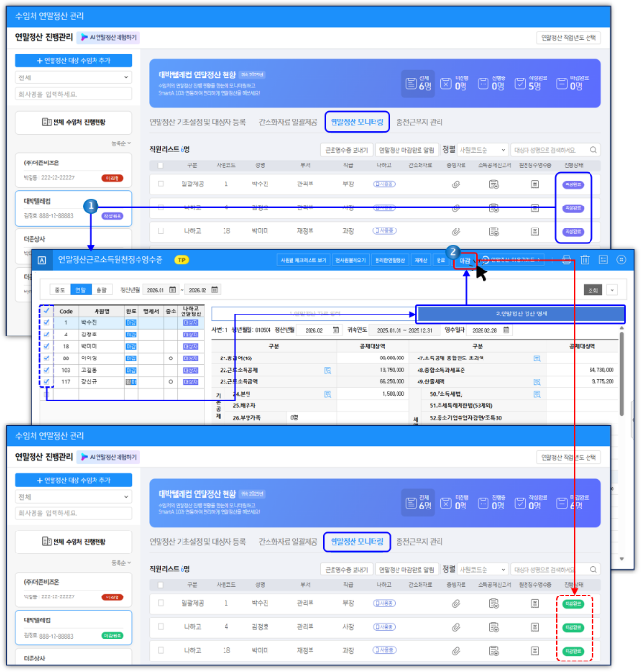The image size is (644, 672).
Task: Click the 조회 button in 원천징수영수증 window
Action: coord(592,291)
